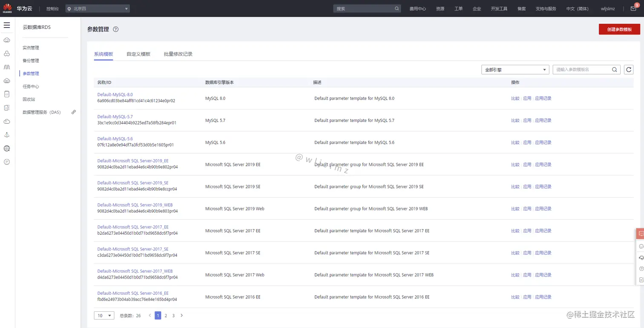644x328 pixels.
Task: Open 任务中心 in sidebar
Action: (31, 86)
